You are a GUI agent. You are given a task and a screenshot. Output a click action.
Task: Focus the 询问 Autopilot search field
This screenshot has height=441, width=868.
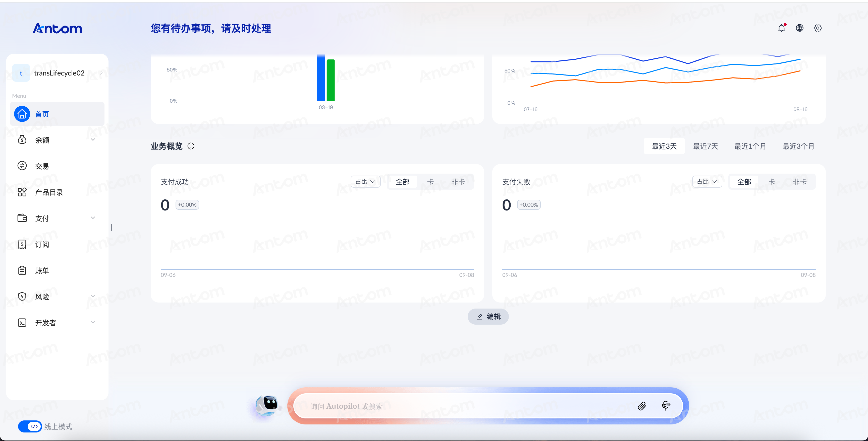pyautogui.click(x=468, y=406)
